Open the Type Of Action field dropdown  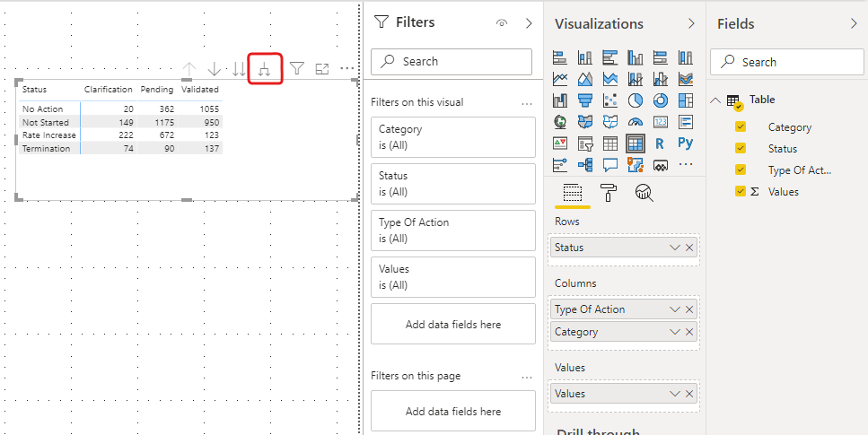tap(674, 309)
